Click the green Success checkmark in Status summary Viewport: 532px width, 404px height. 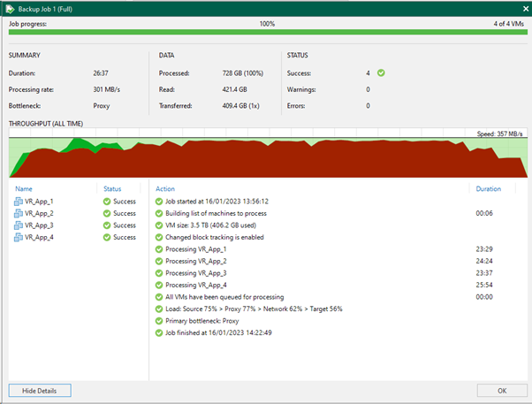[x=381, y=73]
